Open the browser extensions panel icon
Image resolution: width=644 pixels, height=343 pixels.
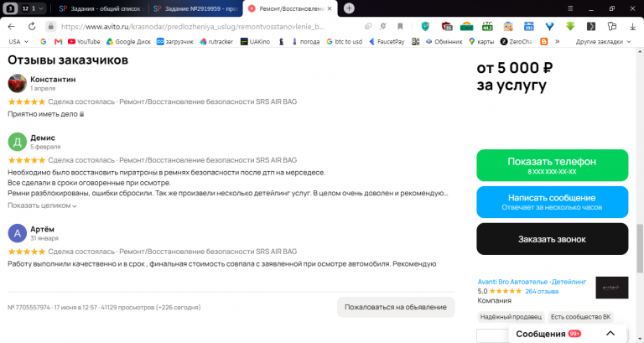(x=612, y=26)
